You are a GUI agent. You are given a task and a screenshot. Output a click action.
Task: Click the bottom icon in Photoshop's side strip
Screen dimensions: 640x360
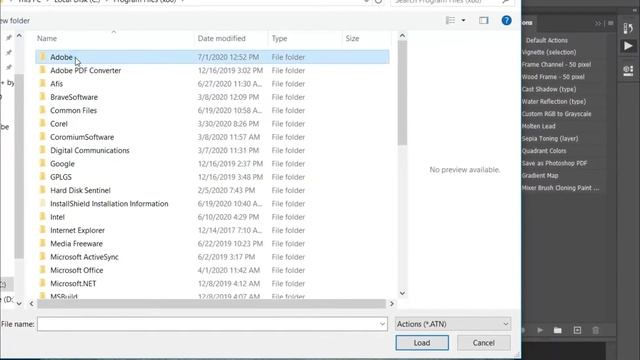coord(628,71)
